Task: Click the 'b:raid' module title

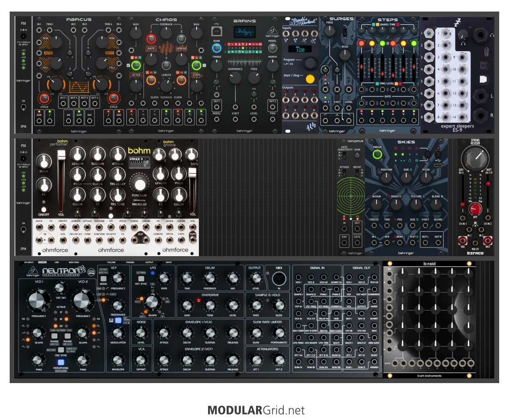Action: point(429,264)
